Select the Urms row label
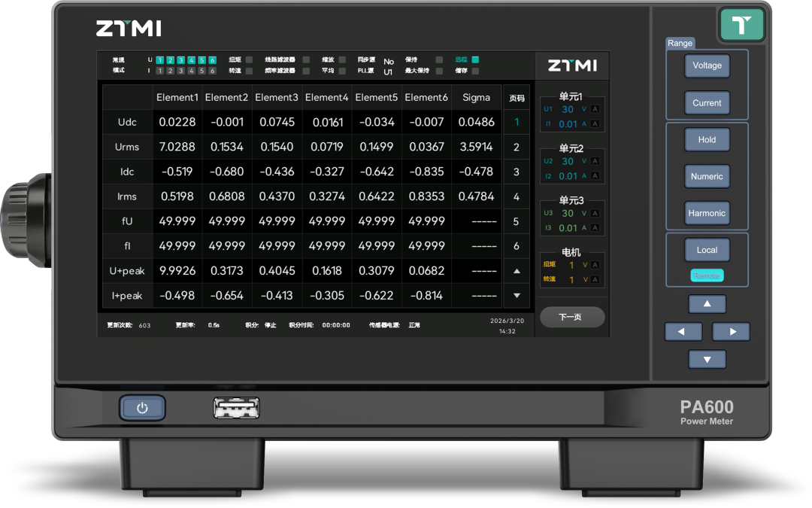Viewport: 812px width, 508px height. coord(127,148)
